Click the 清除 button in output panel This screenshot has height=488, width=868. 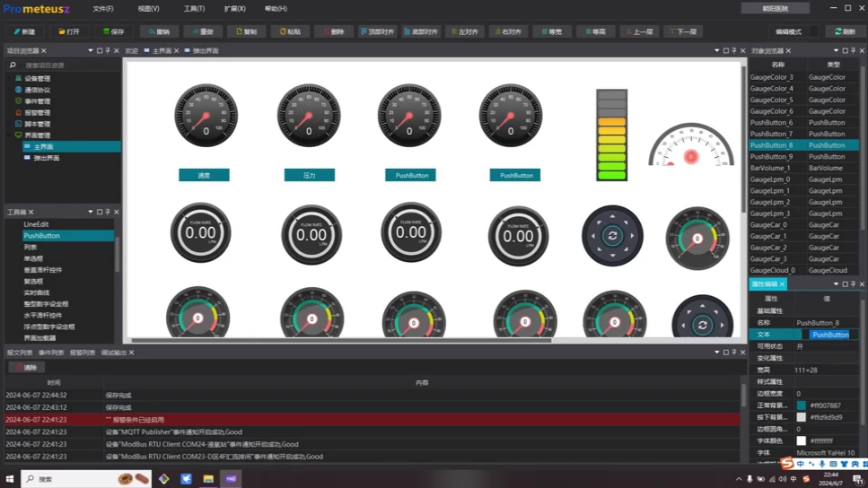[27, 368]
